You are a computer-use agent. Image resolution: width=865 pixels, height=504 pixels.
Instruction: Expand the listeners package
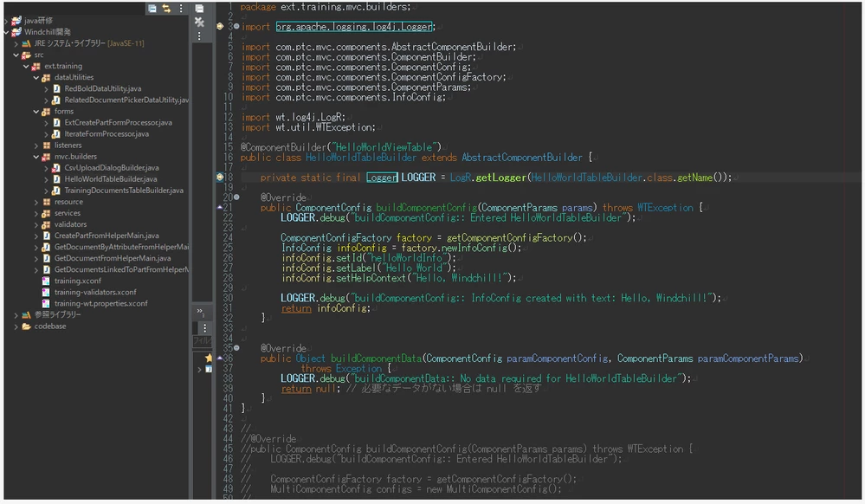point(36,145)
